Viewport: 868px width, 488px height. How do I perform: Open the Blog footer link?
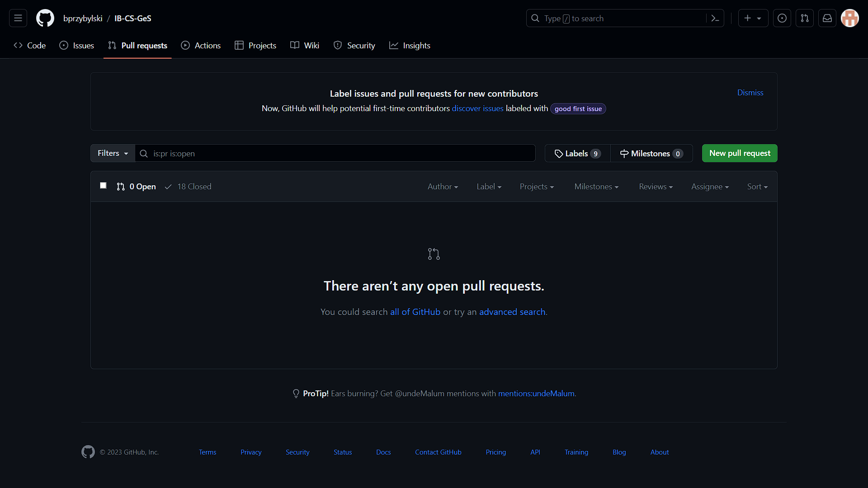click(619, 452)
